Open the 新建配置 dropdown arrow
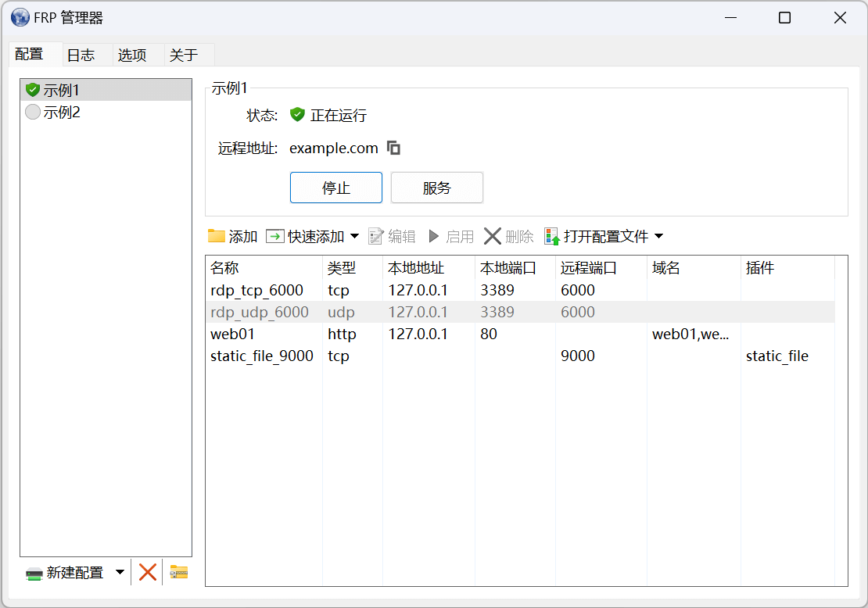Screen dimensions: 868x608 click(120, 572)
